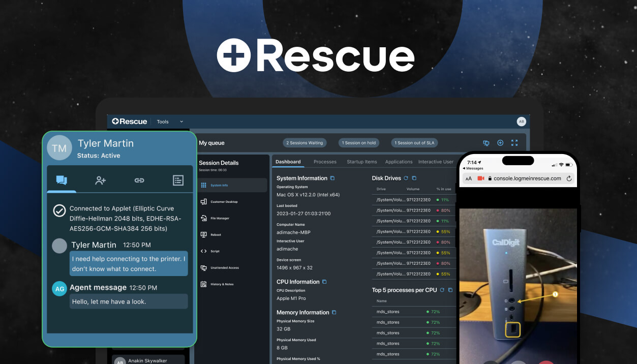This screenshot has height=364, width=637.
Task: Click the 2 Sessions Waiting pill
Action: (x=304, y=143)
